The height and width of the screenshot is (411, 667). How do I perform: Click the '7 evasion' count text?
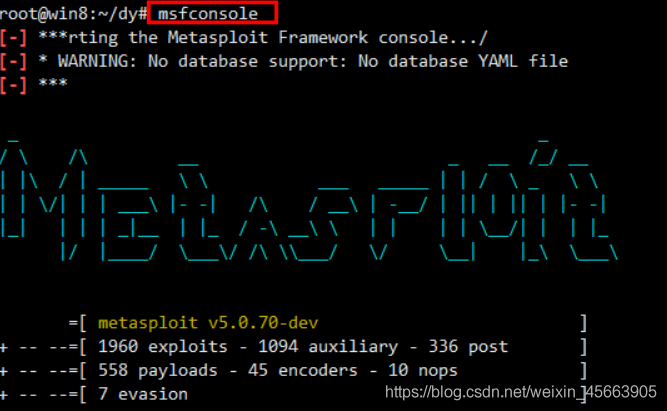(x=143, y=394)
